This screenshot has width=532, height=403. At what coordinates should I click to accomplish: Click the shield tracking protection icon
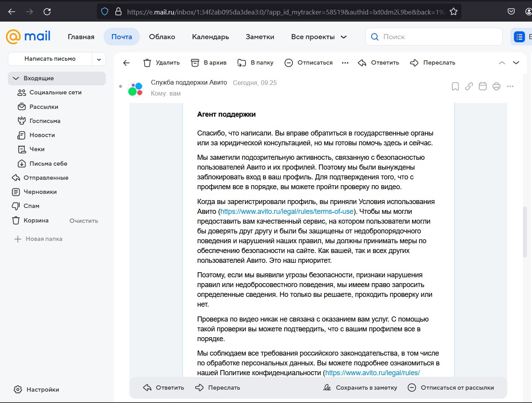coord(105,12)
